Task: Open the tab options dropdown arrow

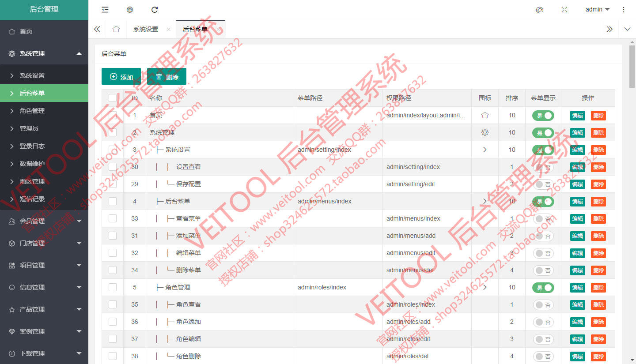Action: pos(627,29)
